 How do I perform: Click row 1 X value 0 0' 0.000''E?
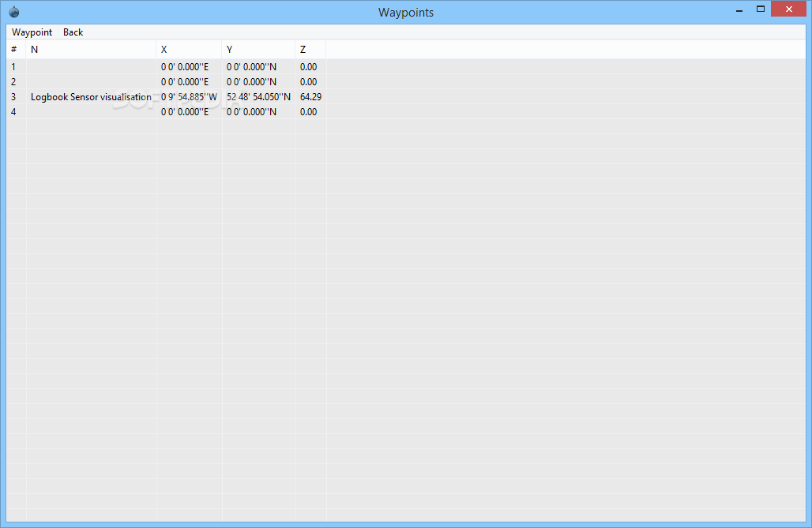(185, 67)
